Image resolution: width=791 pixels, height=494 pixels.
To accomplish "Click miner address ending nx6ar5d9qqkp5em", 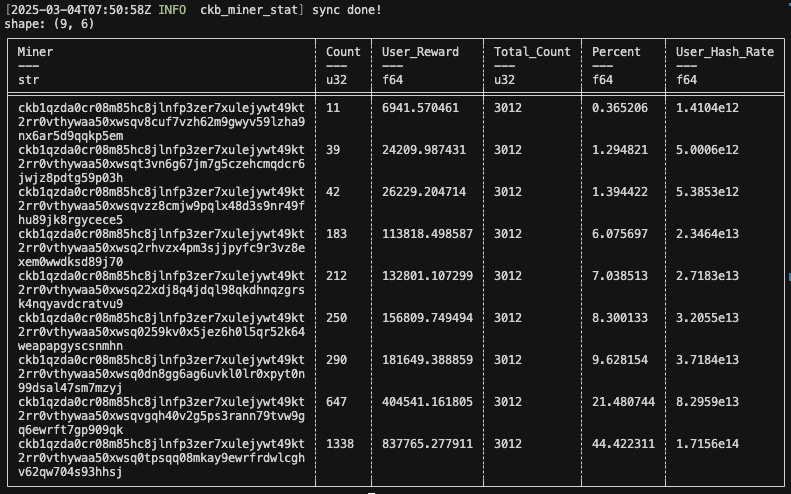I will coord(161,122).
